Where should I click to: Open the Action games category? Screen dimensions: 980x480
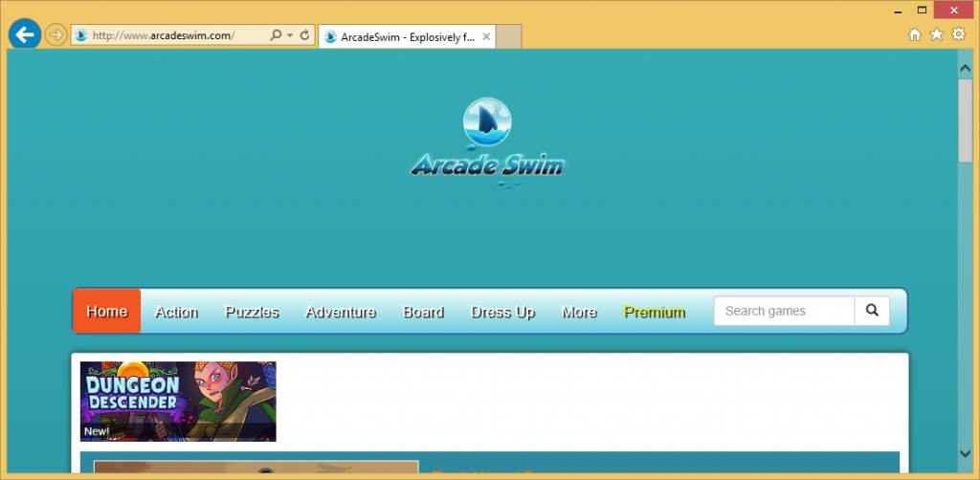[x=176, y=312]
